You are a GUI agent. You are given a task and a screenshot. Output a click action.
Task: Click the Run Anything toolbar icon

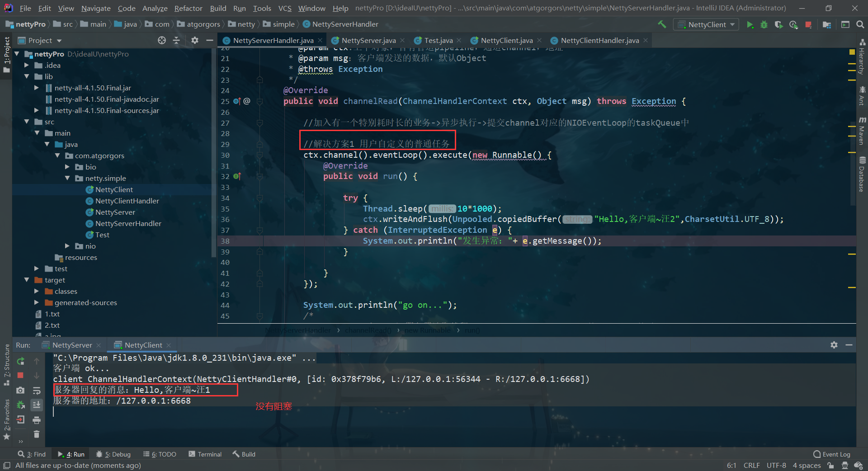point(845,24)
